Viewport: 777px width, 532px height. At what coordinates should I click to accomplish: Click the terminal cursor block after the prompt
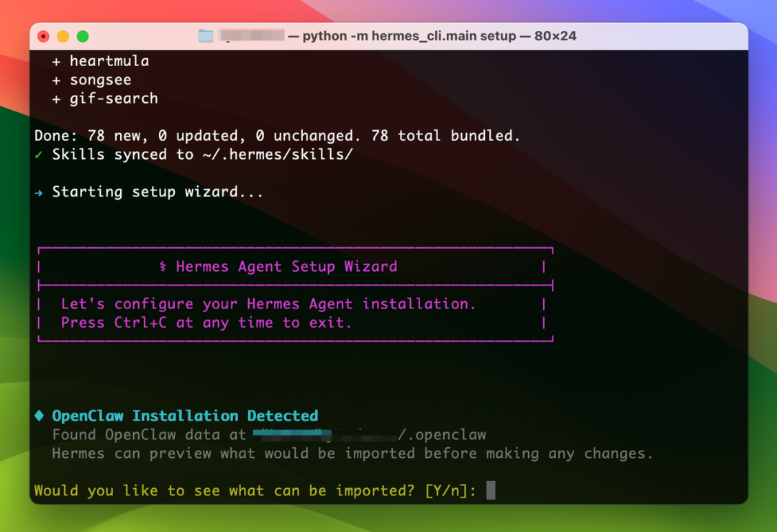click(x=491, y=490)
